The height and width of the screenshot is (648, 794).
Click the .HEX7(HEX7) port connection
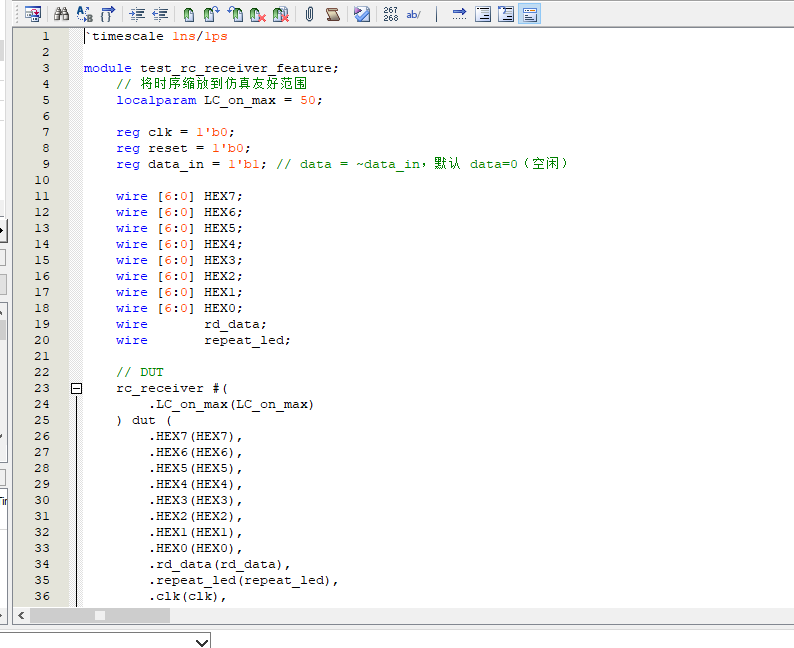[x=195, y=436]
